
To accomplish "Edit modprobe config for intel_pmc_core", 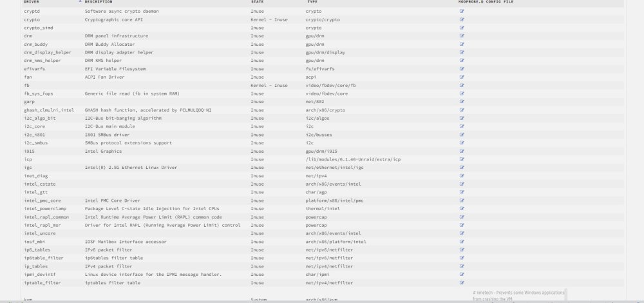I will click(462, 200).
